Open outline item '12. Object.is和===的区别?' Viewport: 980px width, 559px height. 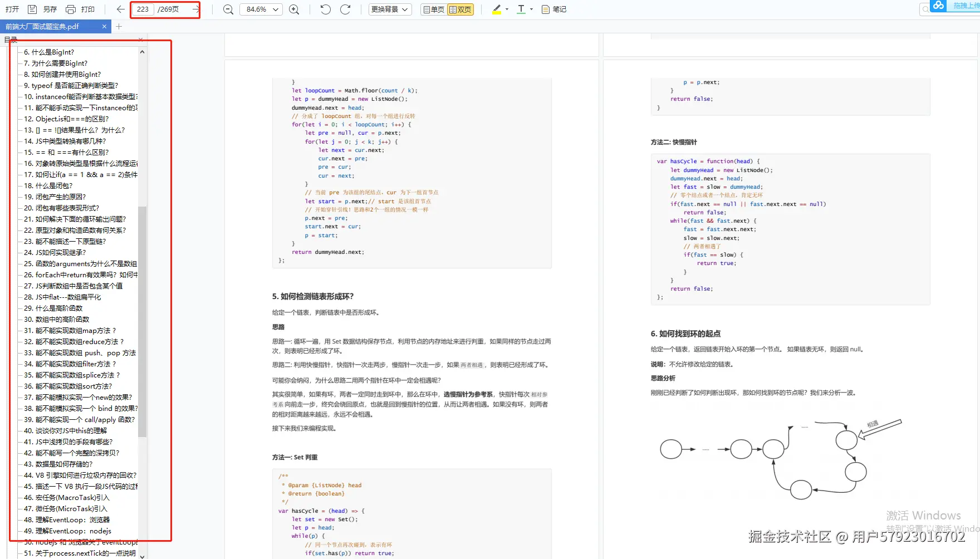[66, 119]
